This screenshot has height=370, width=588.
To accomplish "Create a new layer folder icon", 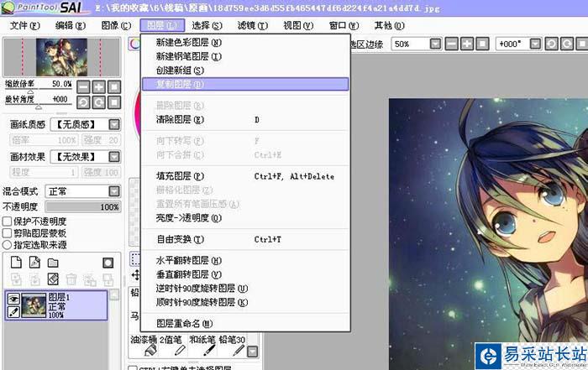I will (x=53, y=263).
